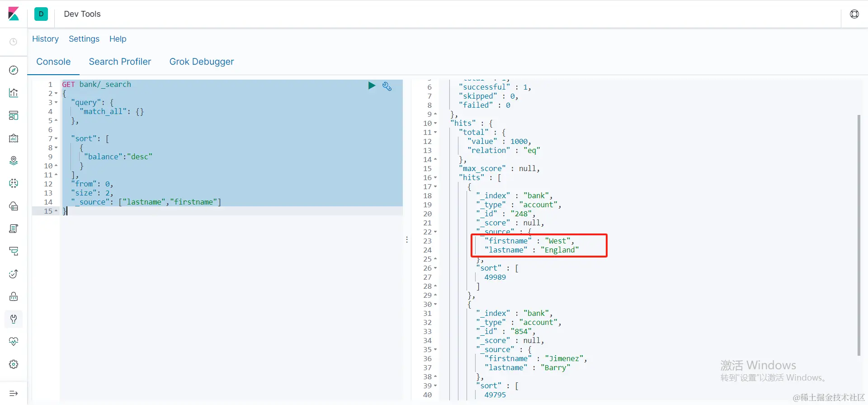Switch to Console tab
This screenshot has height=405, width=868.
pyautogui.click(x=53, y=62)
